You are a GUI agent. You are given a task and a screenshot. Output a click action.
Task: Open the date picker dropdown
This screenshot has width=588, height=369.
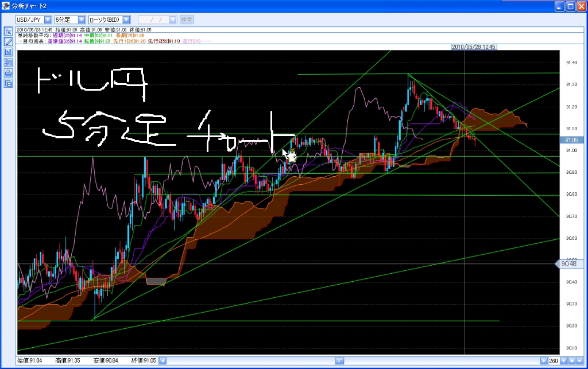(172, 20)
